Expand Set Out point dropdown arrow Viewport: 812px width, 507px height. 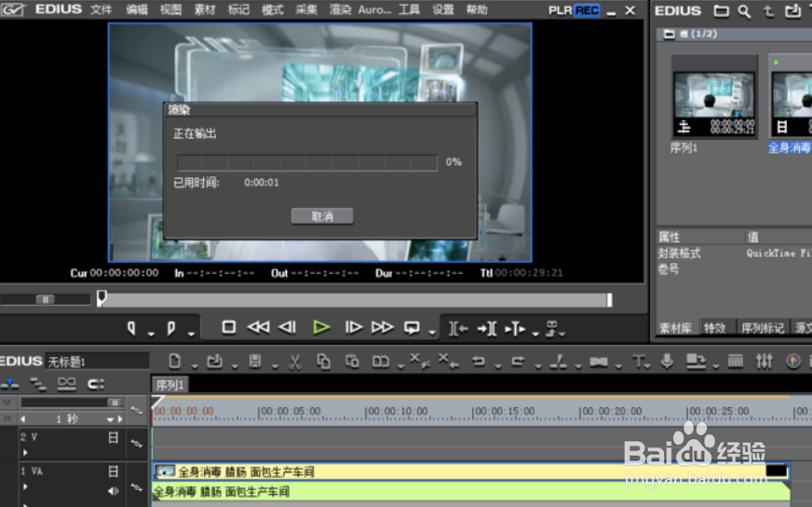click(x=191, y=334)
